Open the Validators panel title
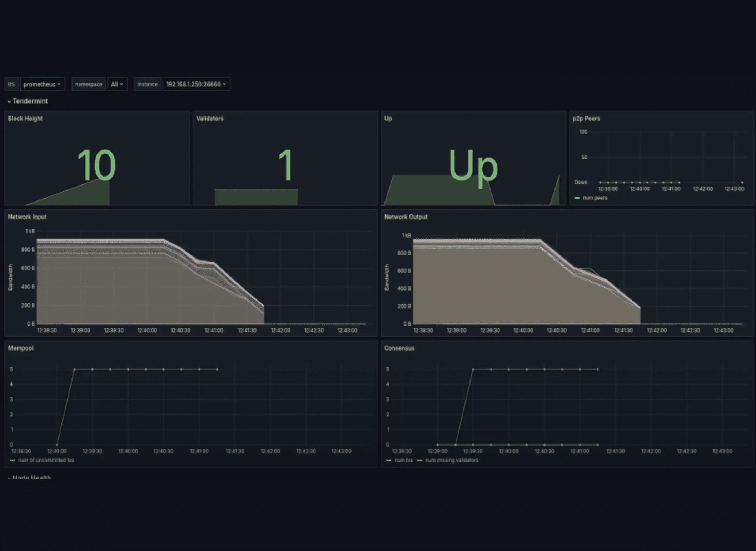756x551 pixels. pyautogui.click(x=210, y=119)
